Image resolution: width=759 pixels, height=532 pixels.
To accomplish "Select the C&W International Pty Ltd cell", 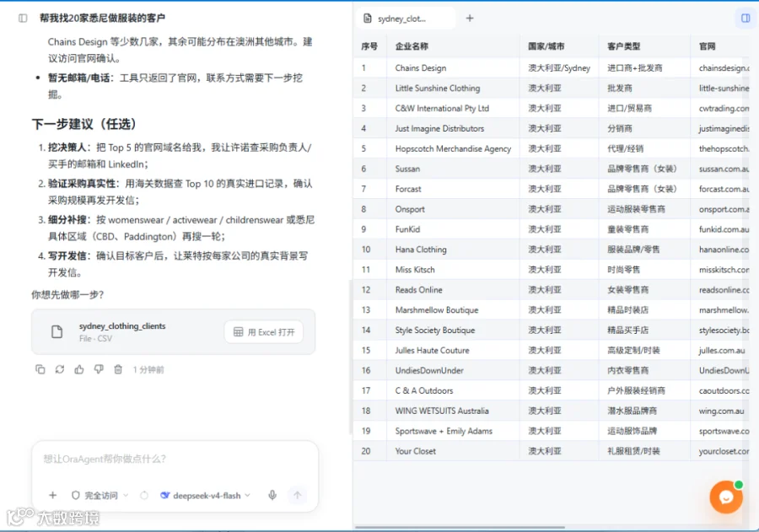I will (x=453, y=108).
